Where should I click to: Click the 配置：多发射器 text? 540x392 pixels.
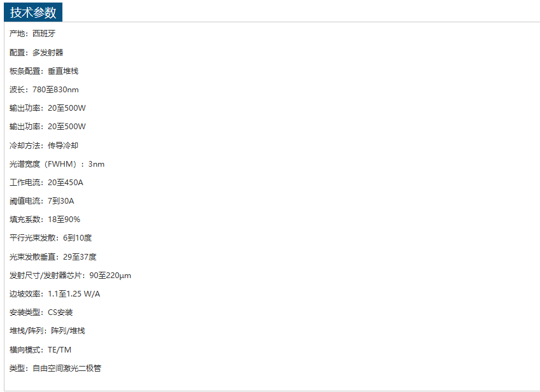36,53
